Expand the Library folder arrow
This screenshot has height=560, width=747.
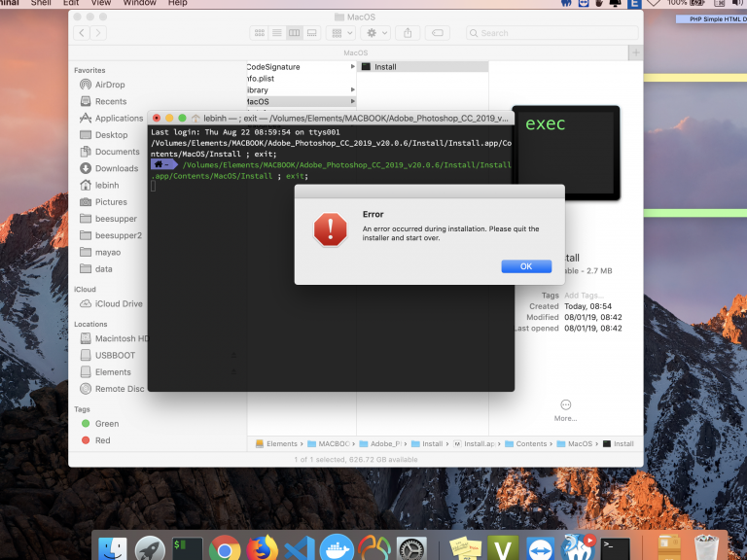point(352,89)
